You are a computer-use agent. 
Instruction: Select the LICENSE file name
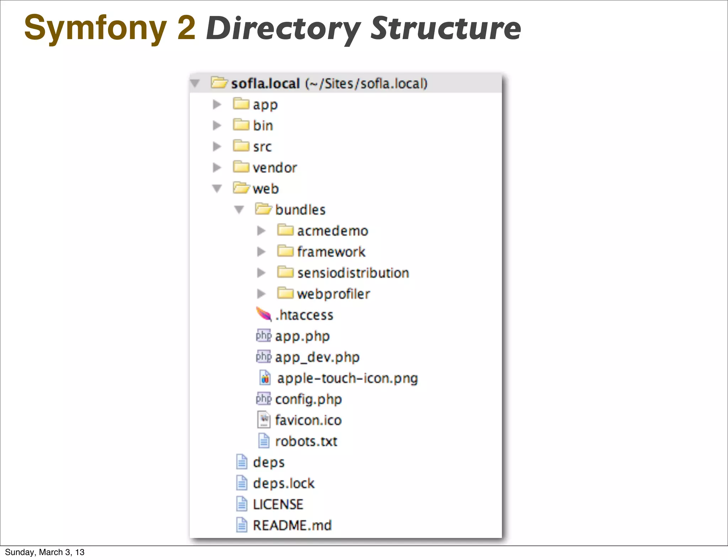(278, 504)
